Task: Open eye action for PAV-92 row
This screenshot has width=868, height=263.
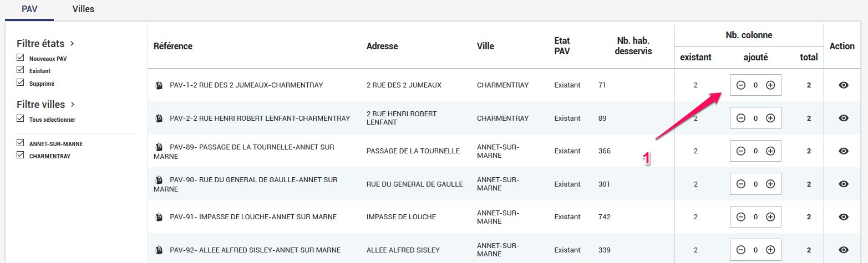Action: point(844,250)
